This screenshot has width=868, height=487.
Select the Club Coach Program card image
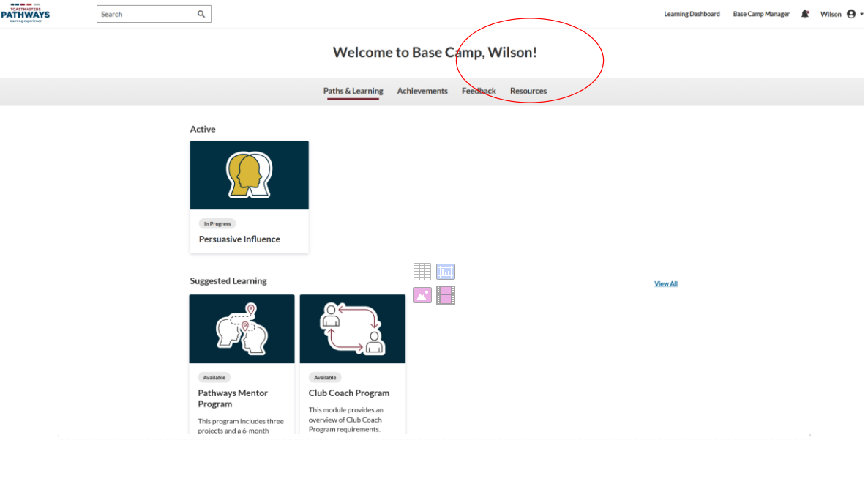(352, 329)
